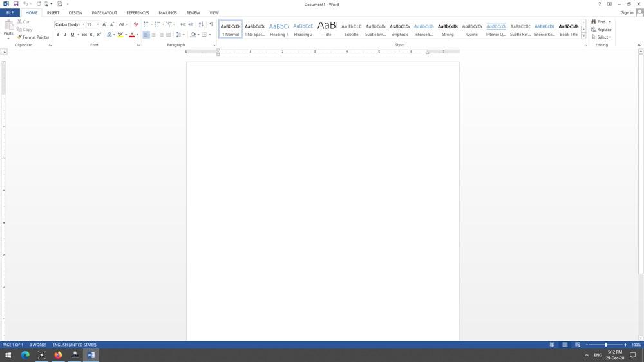Toggle Show/Hide paragraph marks
The height and width of the screenshot is (362, 644).
point(211,24)
